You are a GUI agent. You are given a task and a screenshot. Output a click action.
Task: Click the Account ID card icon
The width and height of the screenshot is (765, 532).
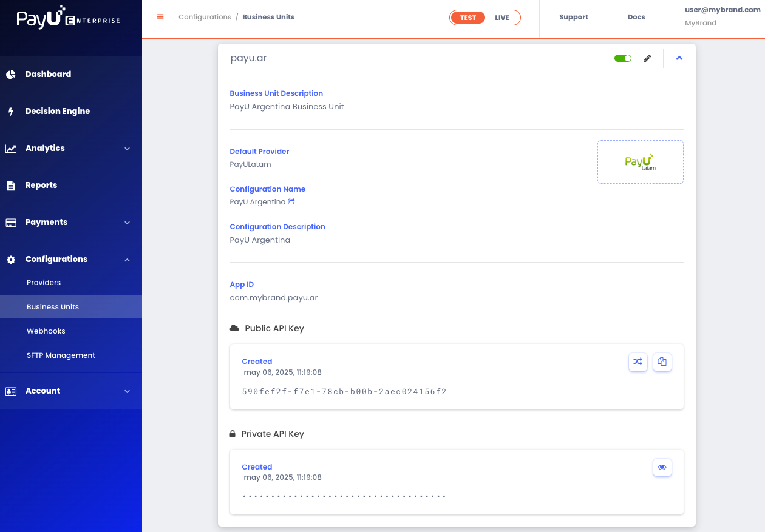(11, 391)
